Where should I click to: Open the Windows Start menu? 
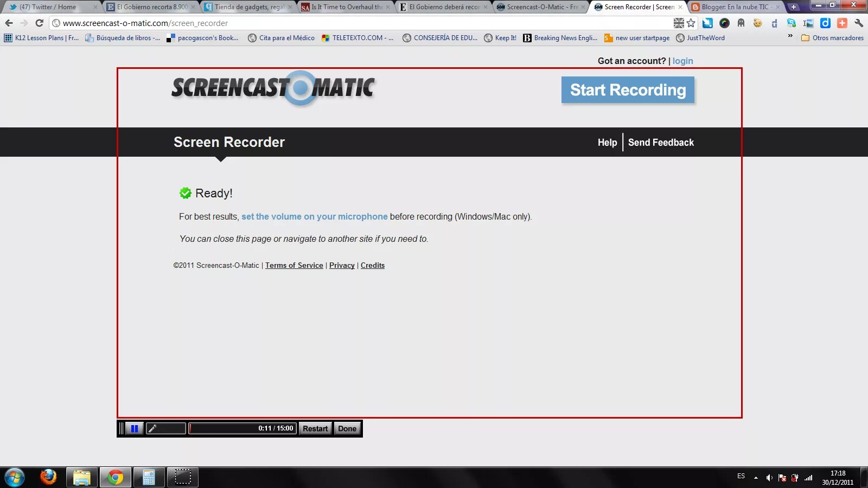(15, 478)
